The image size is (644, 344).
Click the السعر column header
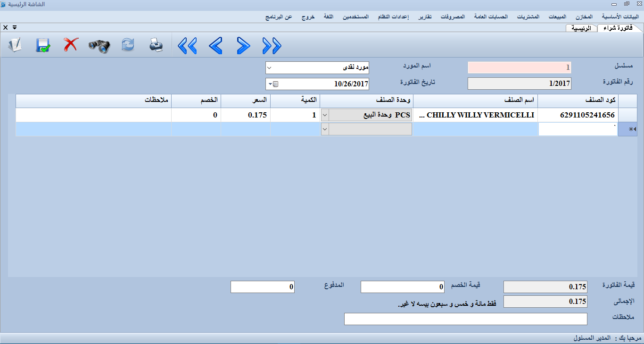coord(246,101)
